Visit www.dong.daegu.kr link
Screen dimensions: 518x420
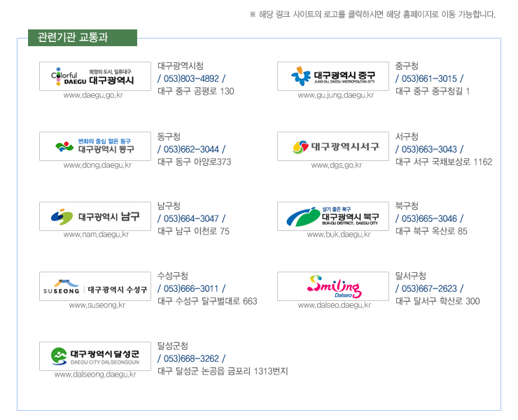coord(97,165)
